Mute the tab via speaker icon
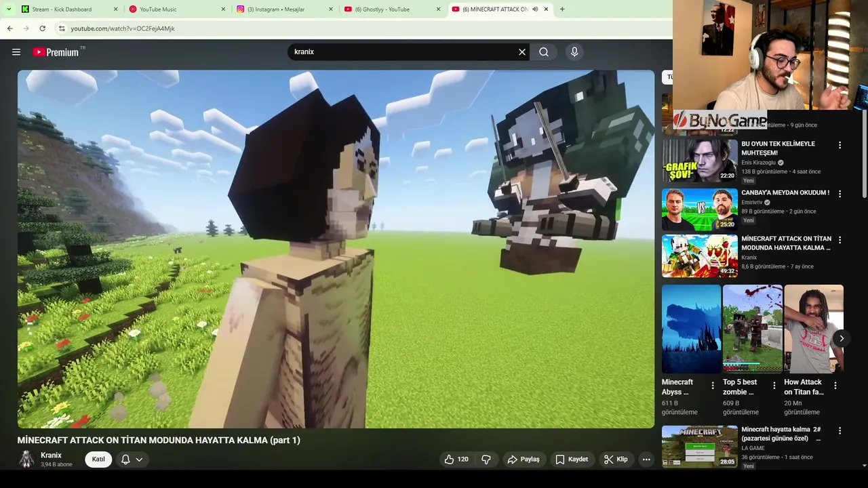The height and width of the screenshot is (488, 868). click(x=535, y=9)
